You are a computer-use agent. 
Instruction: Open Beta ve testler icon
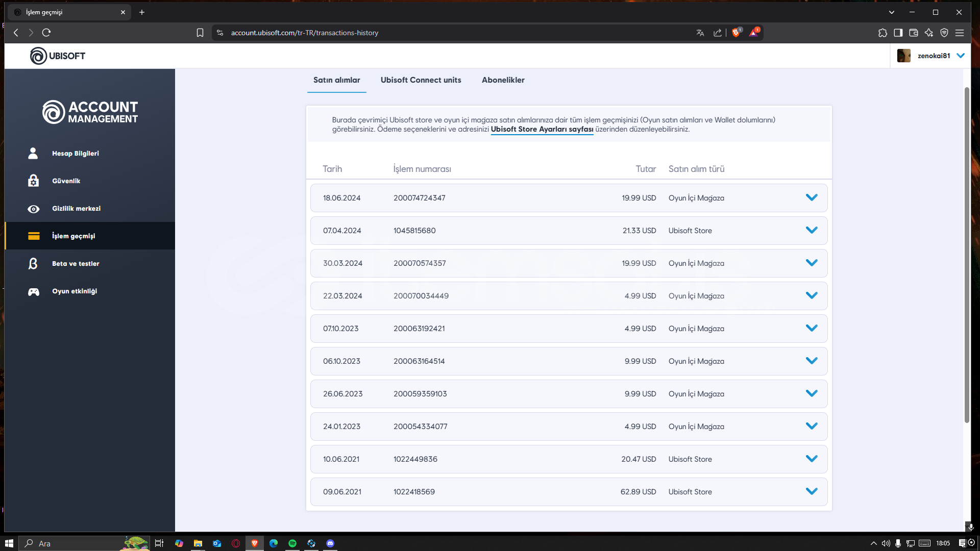tap(33, 264)
